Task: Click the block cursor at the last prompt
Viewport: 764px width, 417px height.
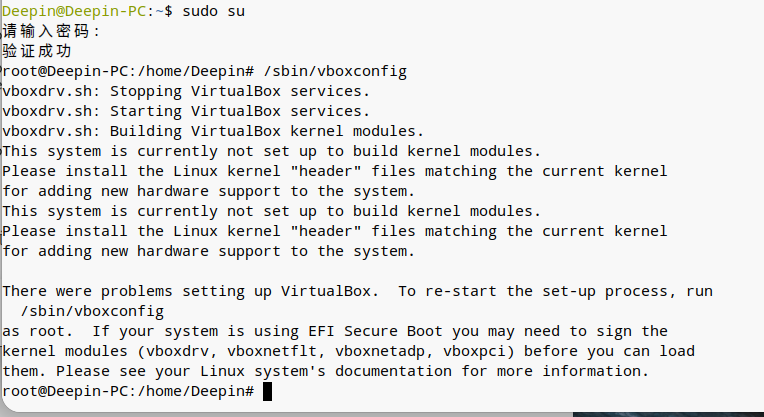Action: pyautogui.click(x=267, y=391)
